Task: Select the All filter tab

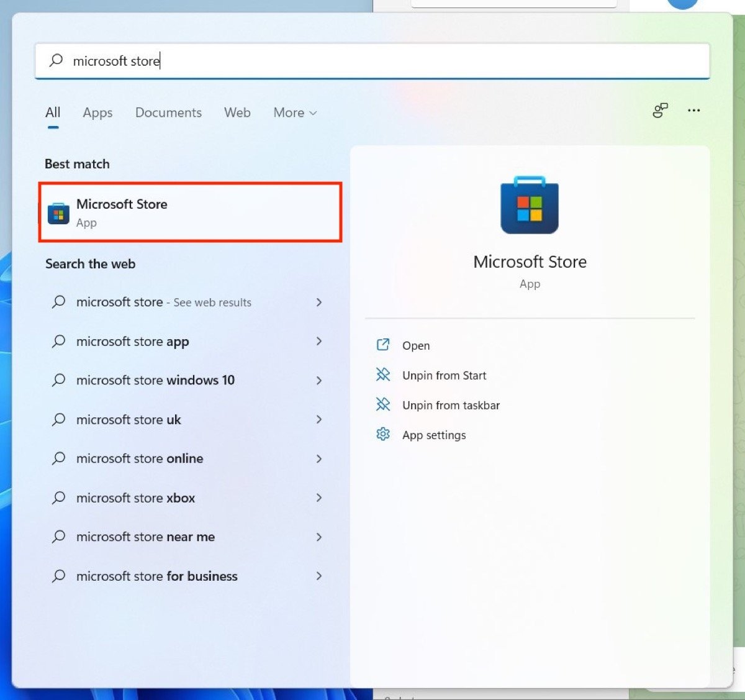Action: [53, 112]
